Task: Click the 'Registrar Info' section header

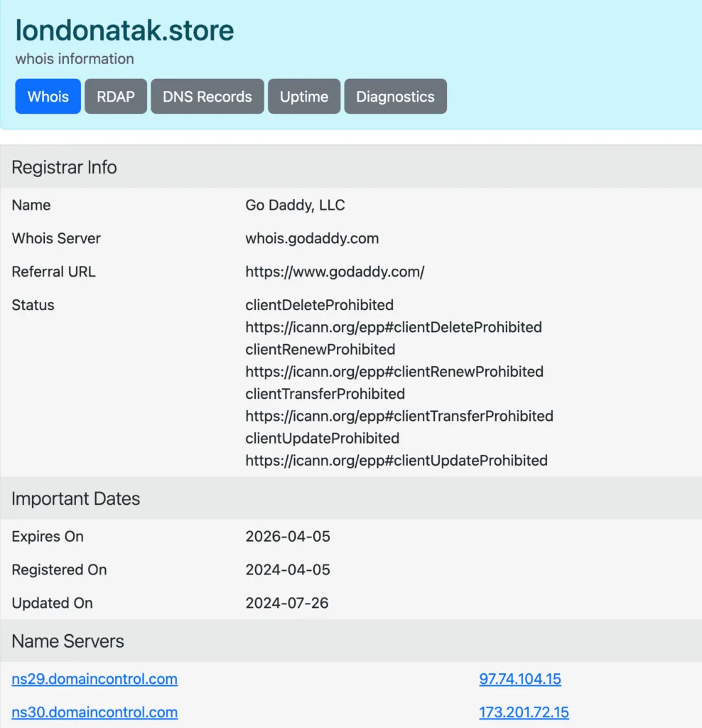Action: 64,167
